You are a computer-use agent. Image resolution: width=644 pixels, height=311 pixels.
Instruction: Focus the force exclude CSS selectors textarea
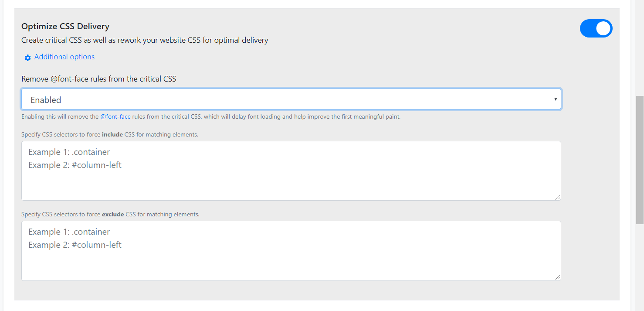coord(291,251)
